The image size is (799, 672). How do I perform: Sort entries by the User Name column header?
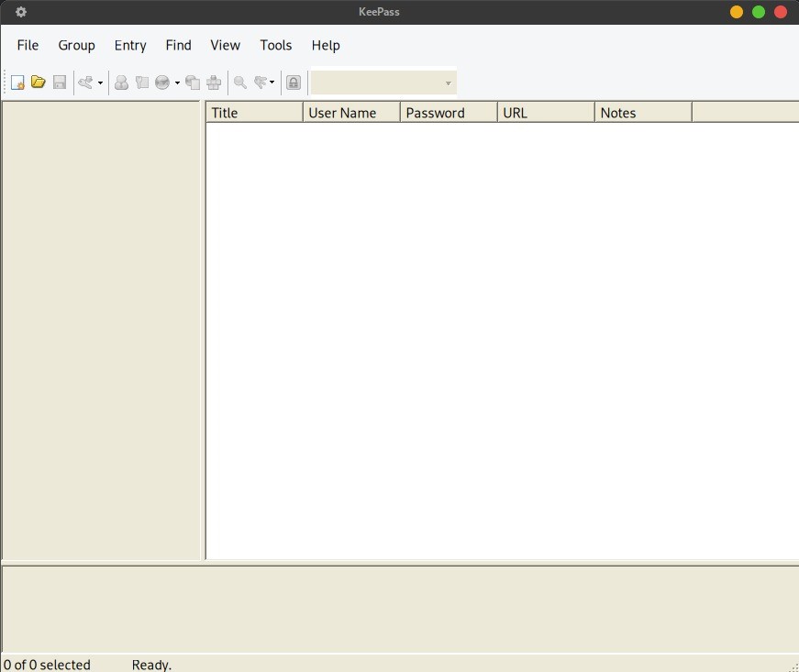351,113
